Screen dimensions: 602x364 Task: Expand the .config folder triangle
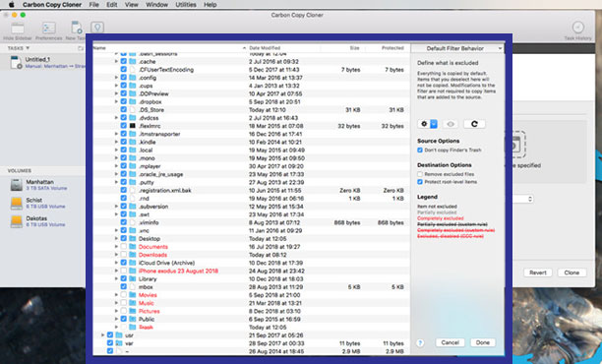pyautogui.click(x=116, y=78)
